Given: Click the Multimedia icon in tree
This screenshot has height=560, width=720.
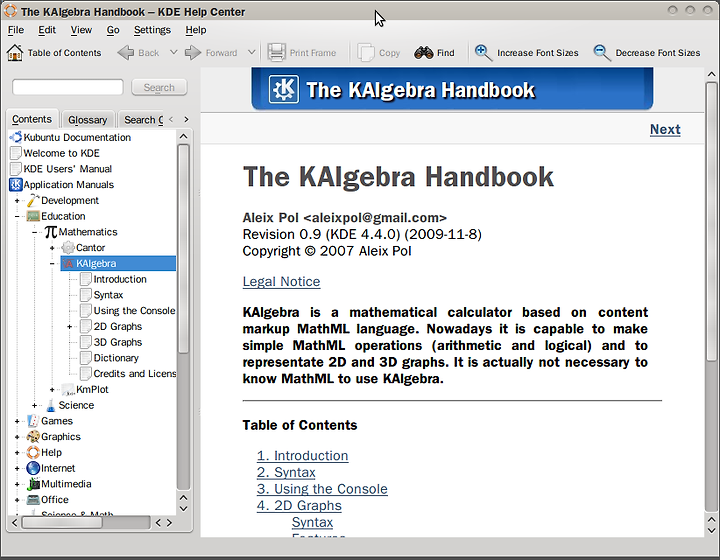Looking at the screenshot, I should (33, 484).
